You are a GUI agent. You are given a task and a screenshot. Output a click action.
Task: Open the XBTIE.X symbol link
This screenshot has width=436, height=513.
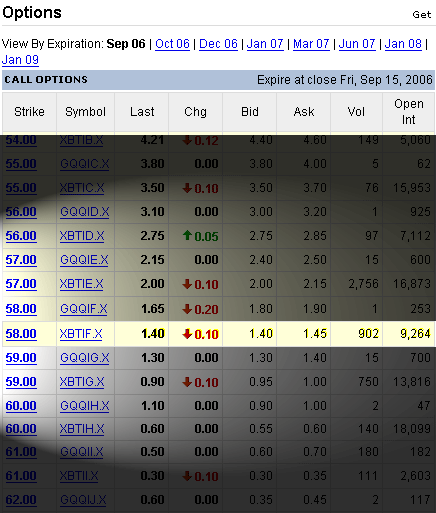click(x=82, y=284)
